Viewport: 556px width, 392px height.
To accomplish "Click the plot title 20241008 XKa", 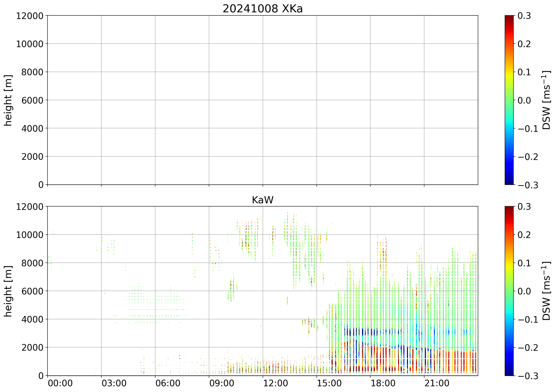I will click(x=262, y=9).
